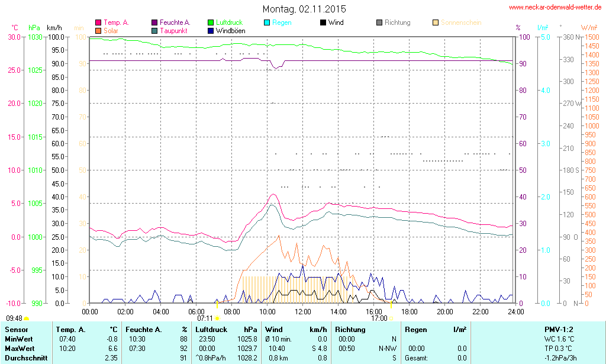Click the orange Solar legend swatch

[98, 30]
